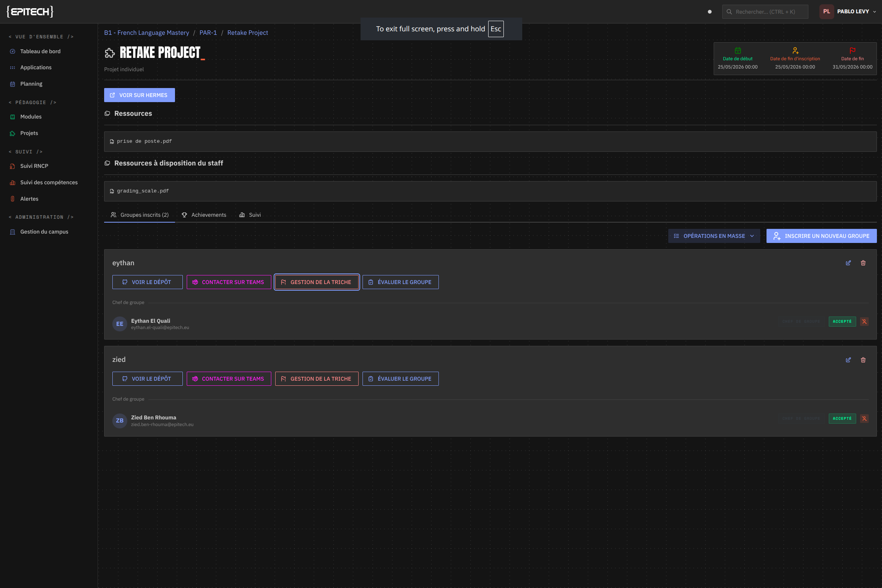This screenshot has height=588, width=882.
Task: Open Alertes in sidebar
Action: (x=29, y=199)
